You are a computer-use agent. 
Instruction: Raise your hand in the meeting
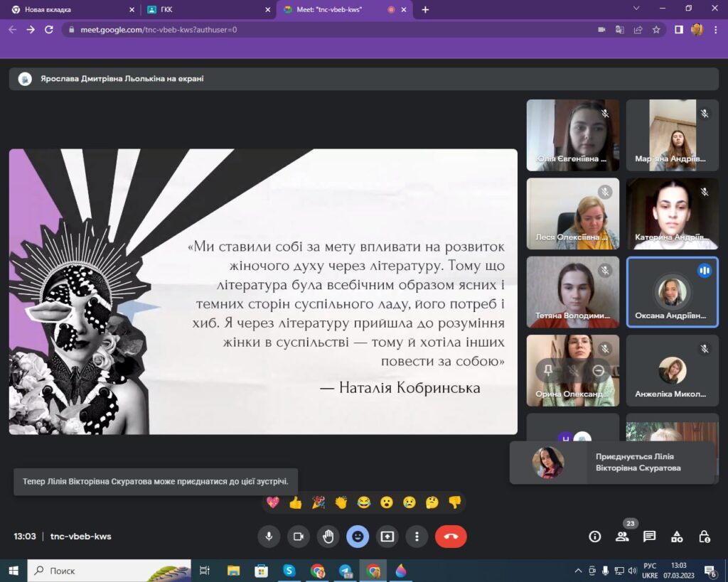click(328, 537)
